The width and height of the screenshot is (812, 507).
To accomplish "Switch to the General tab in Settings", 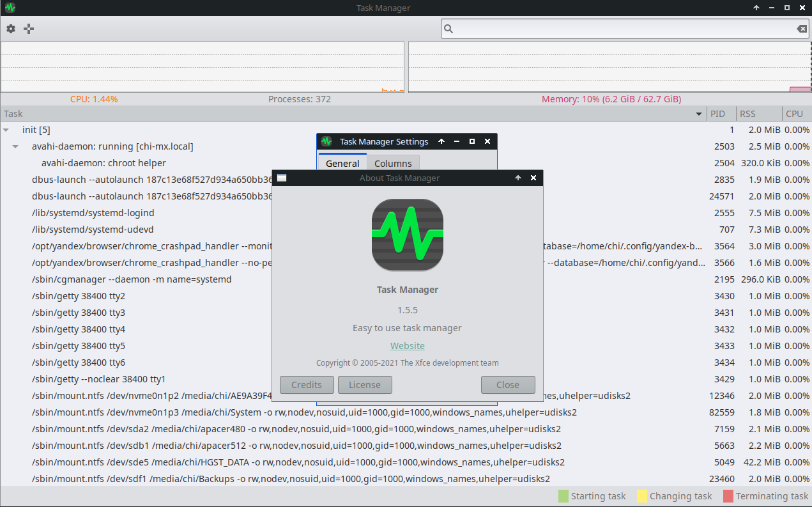I will pos(342,163).
